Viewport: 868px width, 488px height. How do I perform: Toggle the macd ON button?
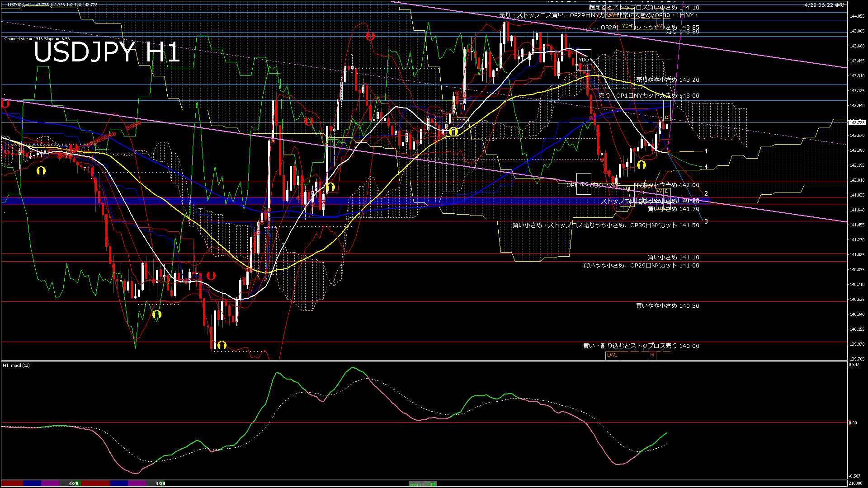423,483
